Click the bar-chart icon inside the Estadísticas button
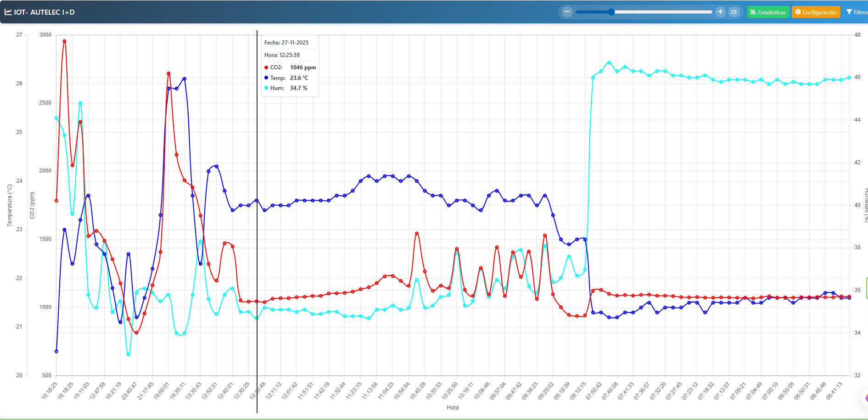868x420 pixels. pyautogui.click(x=754, y=11)
